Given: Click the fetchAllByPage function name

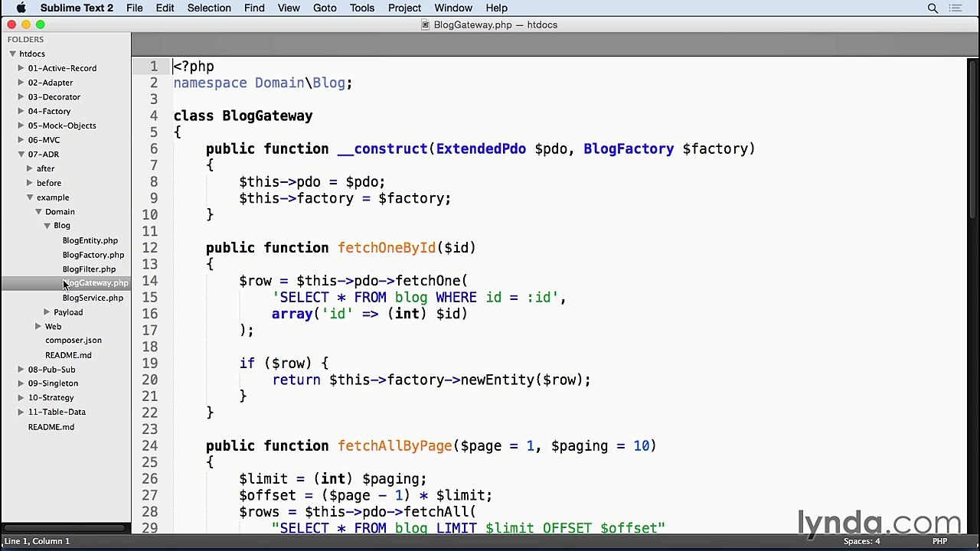Looking at the screenshot, I should click(395, 446).
